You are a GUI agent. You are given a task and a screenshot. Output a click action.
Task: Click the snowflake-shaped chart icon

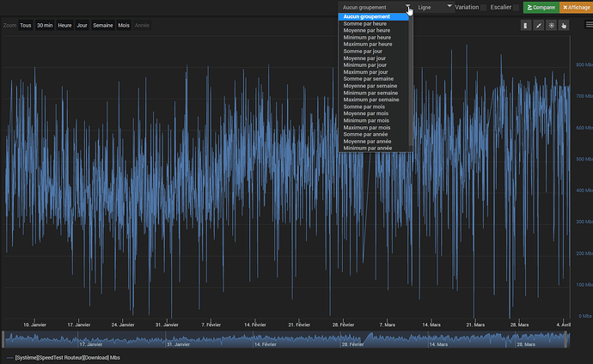(552, 26)
